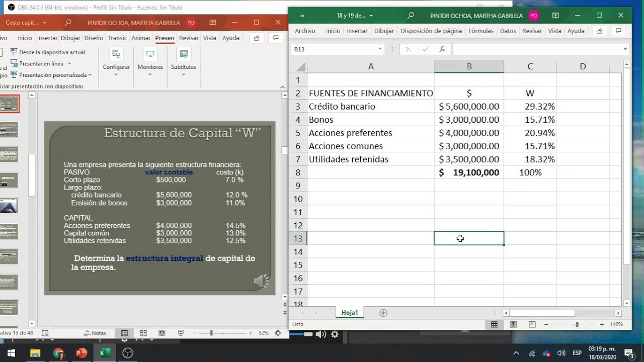Toggle the Notas pane in PowerPoint

[x=95, y=333]
